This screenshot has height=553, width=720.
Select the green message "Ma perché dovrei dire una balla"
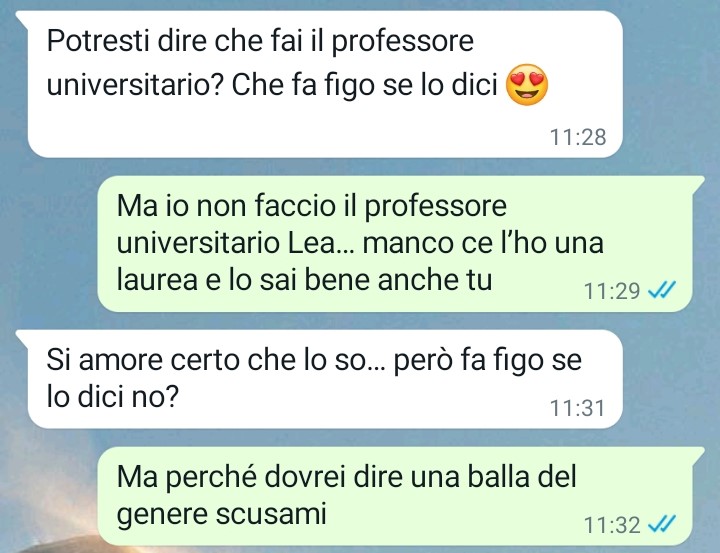401,496
